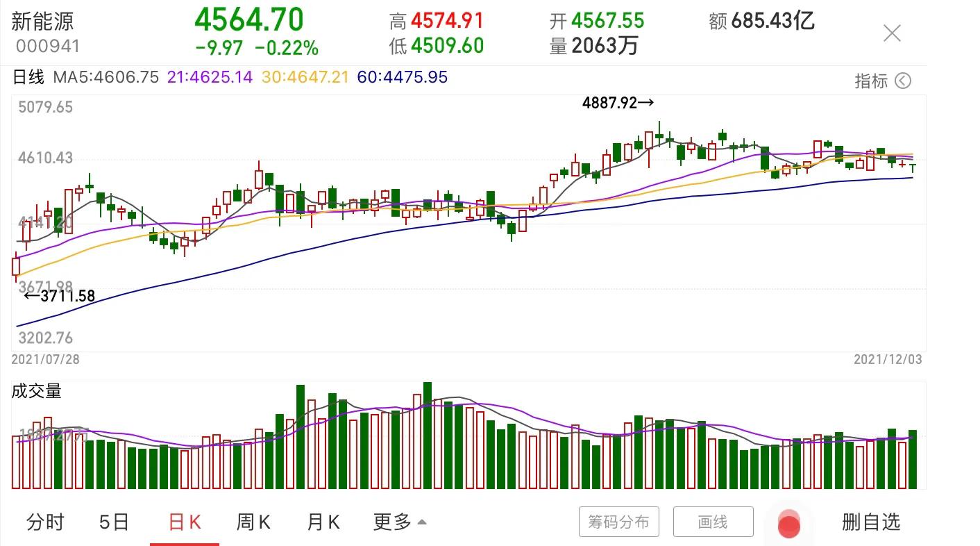
Task: Click the price axis label 3202.76
Action: click(45, 338)
